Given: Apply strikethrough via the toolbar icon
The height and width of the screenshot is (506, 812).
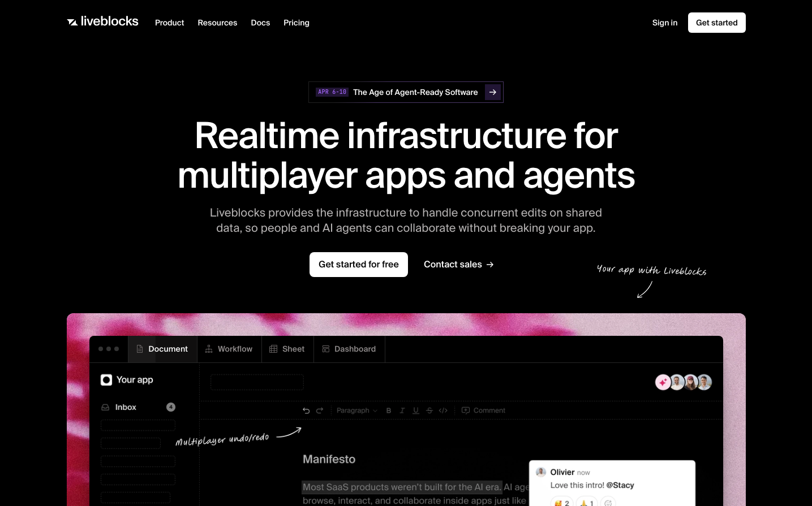Looking at the screenshot, I should 429,410.
